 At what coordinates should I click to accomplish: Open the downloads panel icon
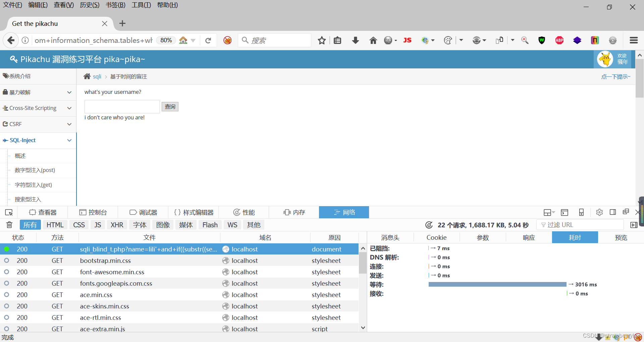click(x=356, y=40)
